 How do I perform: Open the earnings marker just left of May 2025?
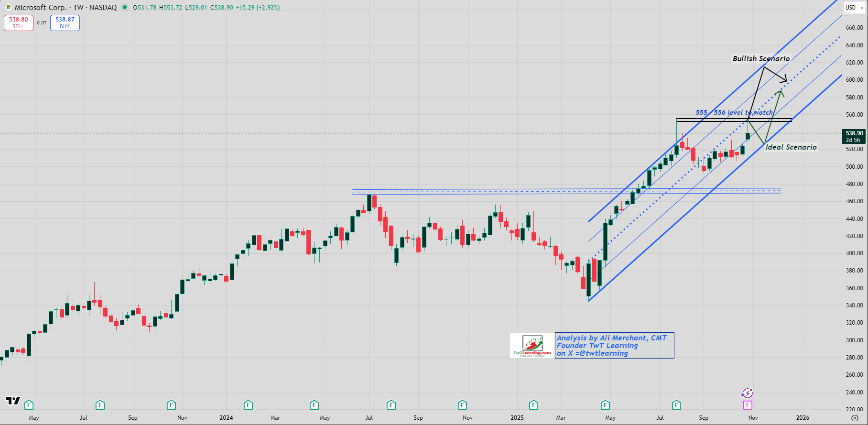click(x=605, y=405)
